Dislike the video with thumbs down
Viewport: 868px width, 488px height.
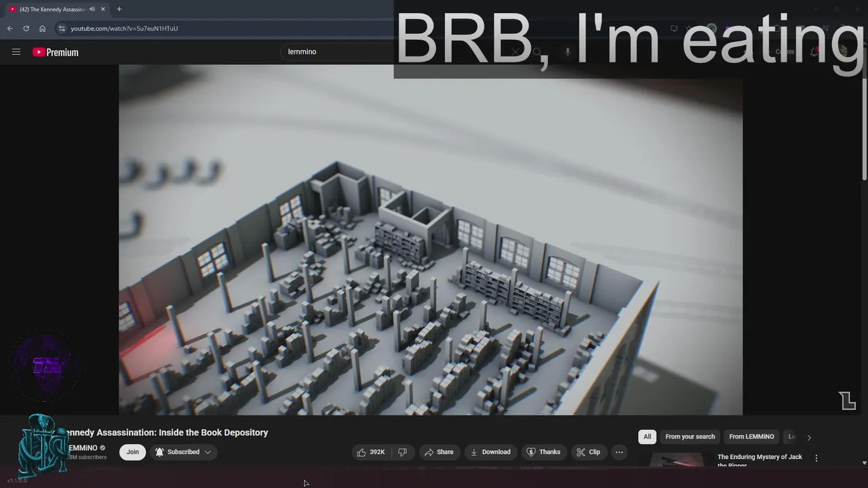(402, 452)
